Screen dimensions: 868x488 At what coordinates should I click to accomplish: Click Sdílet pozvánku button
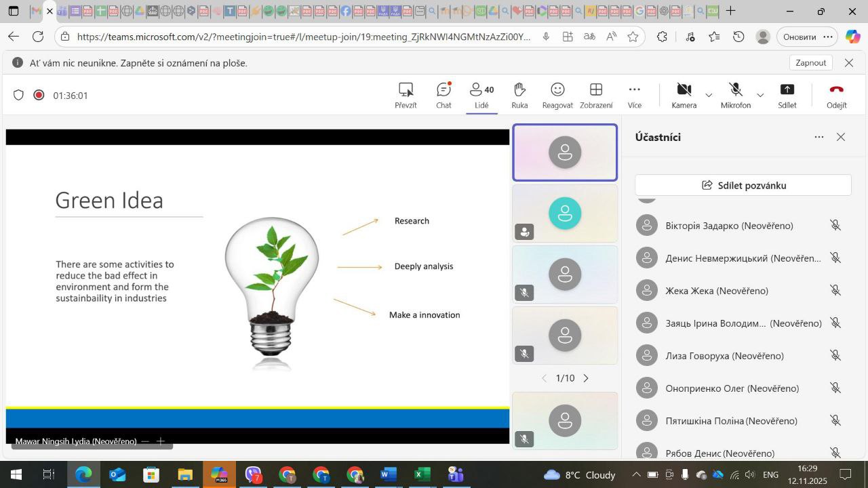(743, 185)
